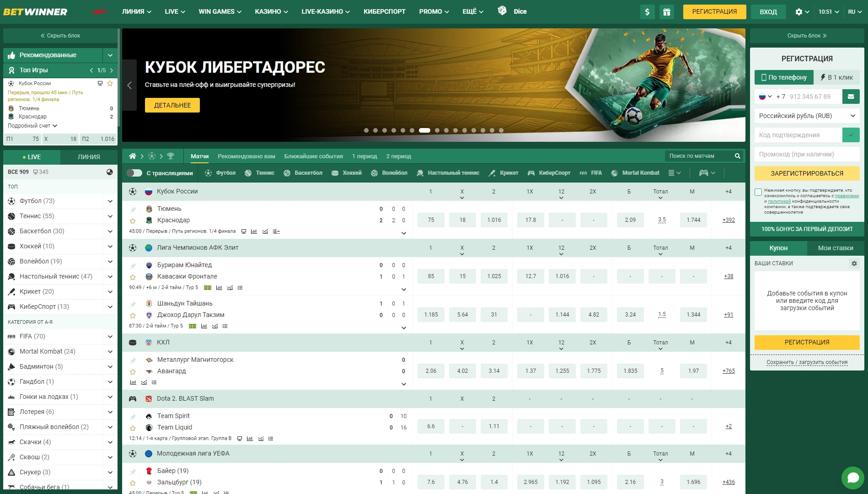The width and height of the screenshot is (868, 494).
Task: Go to home icon in breadcrumb
Action: click(133, 156)
